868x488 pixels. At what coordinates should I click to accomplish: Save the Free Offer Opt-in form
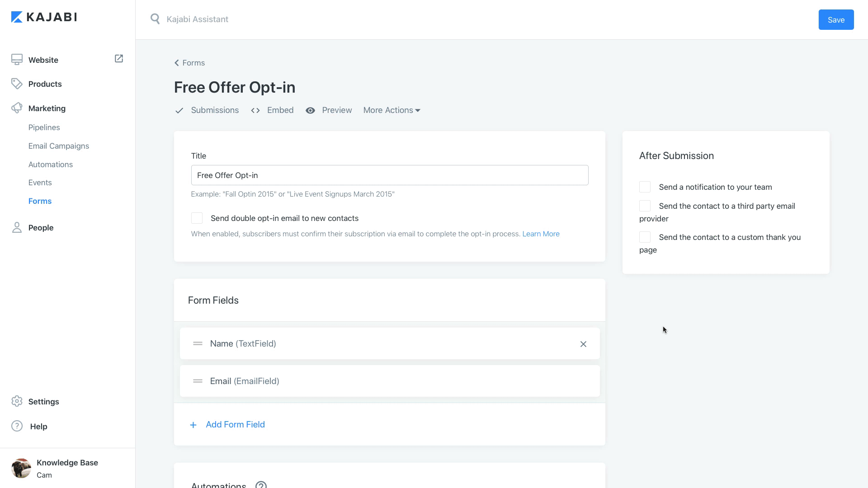click(x=836, y=19)
